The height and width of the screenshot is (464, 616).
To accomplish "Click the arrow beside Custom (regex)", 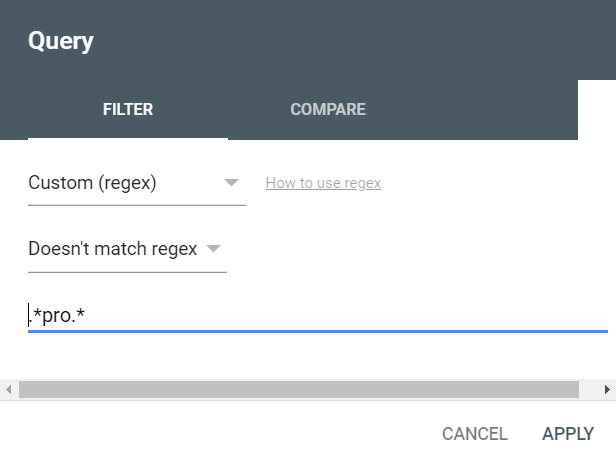I will point(231,183).
